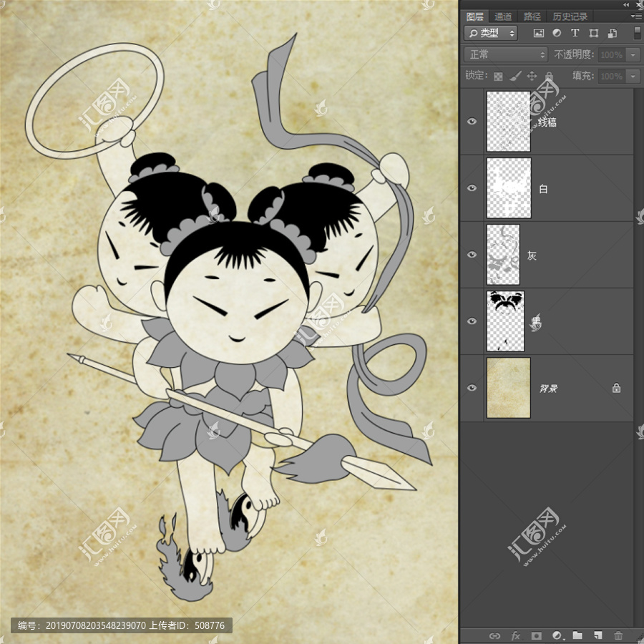
Task: Click the 不透明度 value field
Action: pos(613,54)
